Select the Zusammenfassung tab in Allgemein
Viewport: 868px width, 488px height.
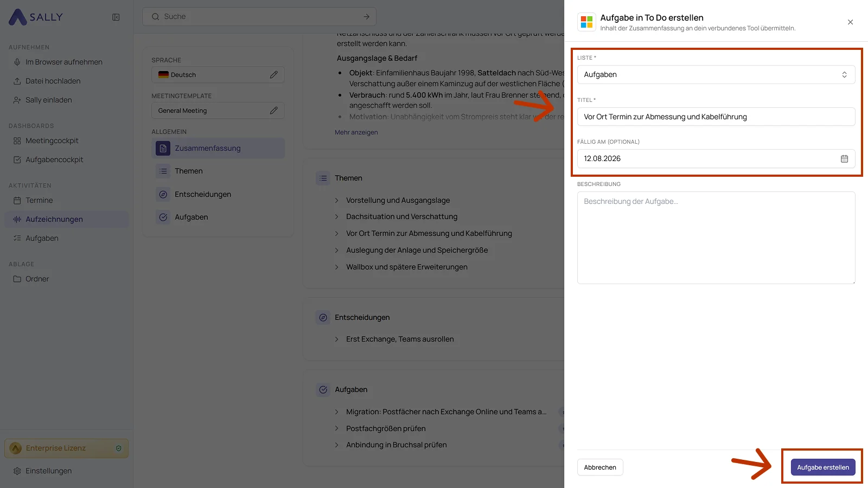[218, 149]
